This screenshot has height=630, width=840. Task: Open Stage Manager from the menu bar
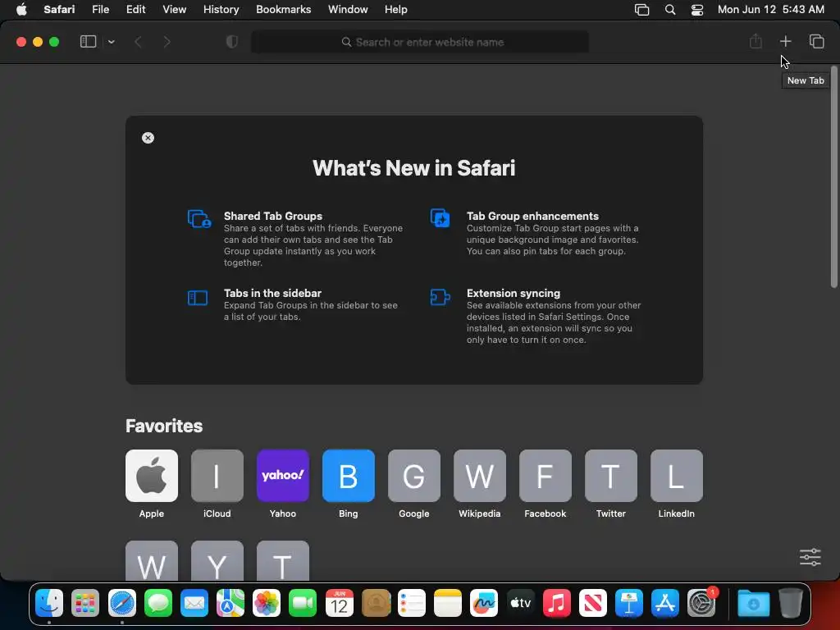(641, 10)
